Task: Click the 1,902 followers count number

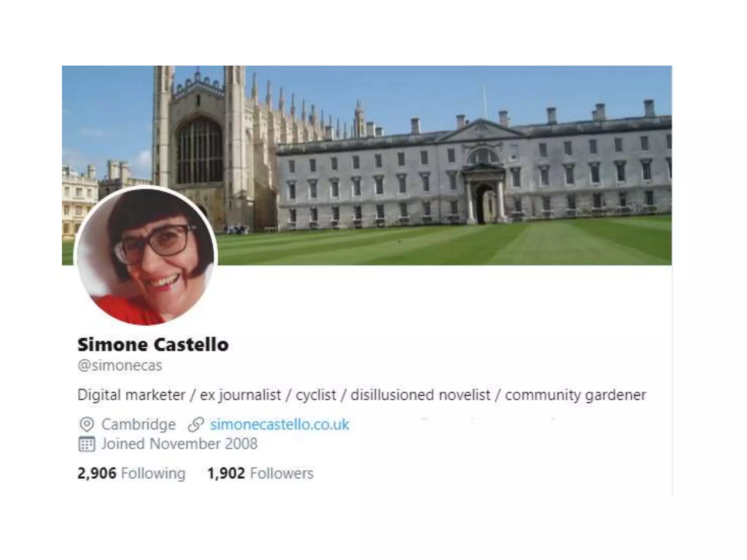Action: coord(226,473)
